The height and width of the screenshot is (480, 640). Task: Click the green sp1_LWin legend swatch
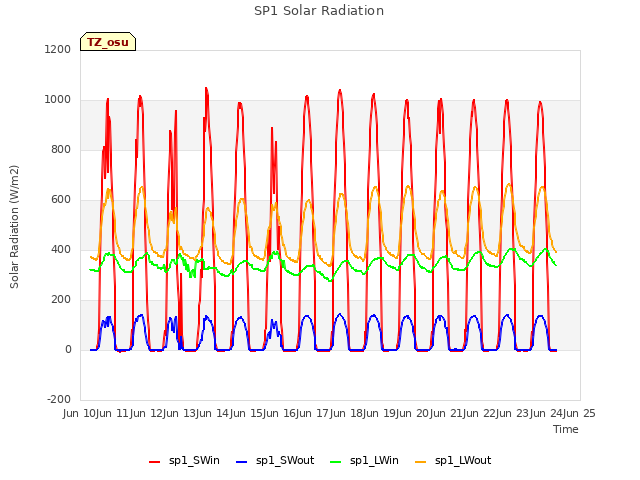point(336,462)
